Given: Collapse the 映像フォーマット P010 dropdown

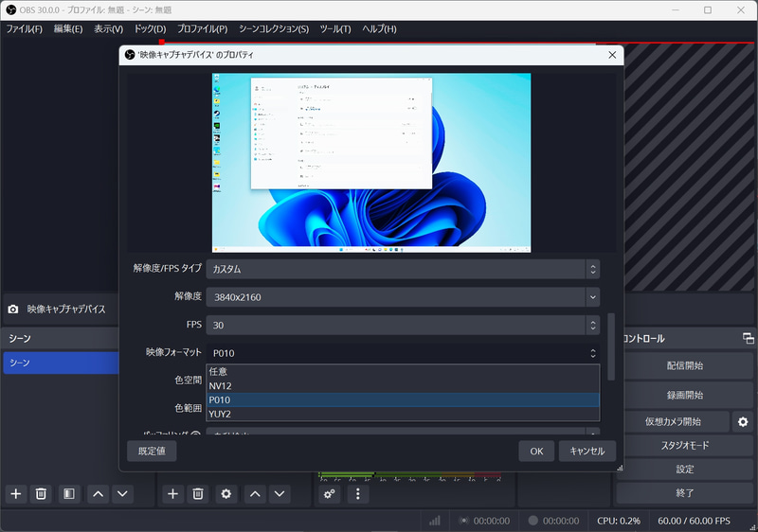Looking at the screenshot, I should coord(403,353).
